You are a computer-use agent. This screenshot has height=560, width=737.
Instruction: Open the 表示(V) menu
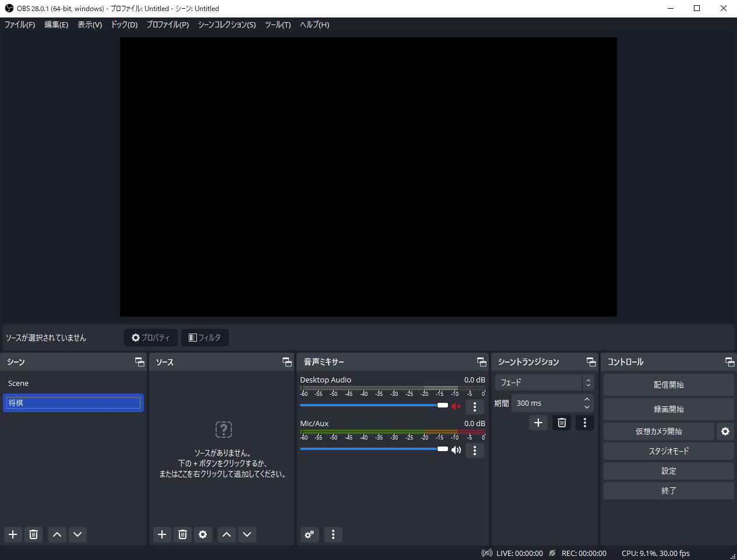click(90, 24)
